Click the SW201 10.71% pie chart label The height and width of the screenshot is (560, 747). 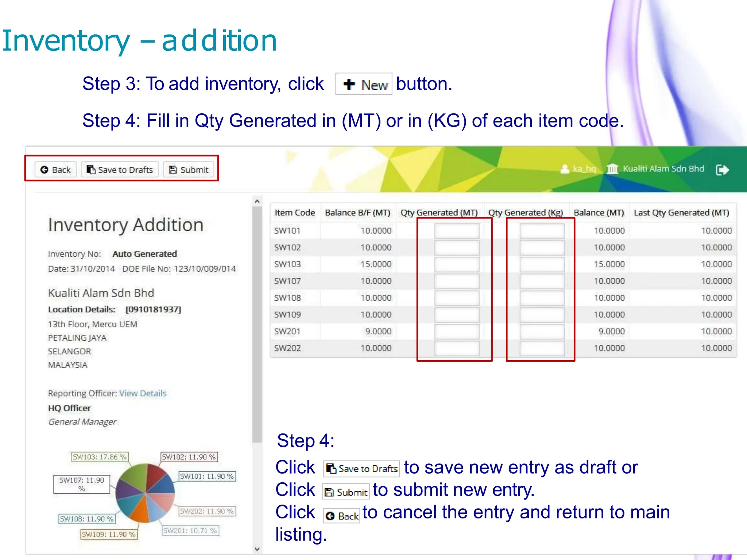pyautogui.click(x=190, y=530)
